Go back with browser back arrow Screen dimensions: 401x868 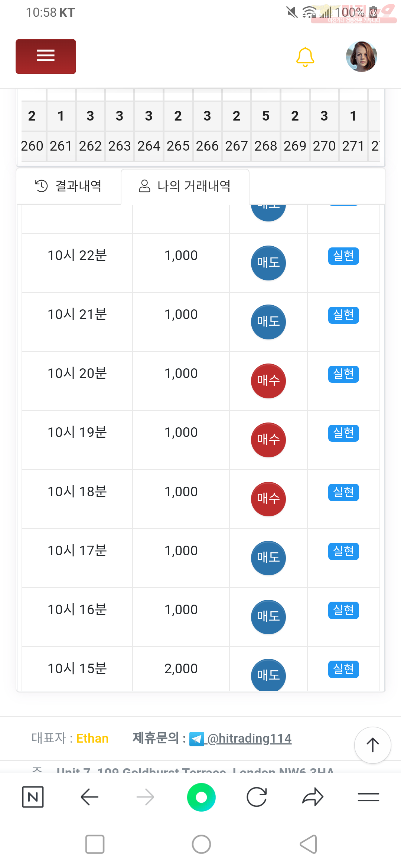pos(89,797)
